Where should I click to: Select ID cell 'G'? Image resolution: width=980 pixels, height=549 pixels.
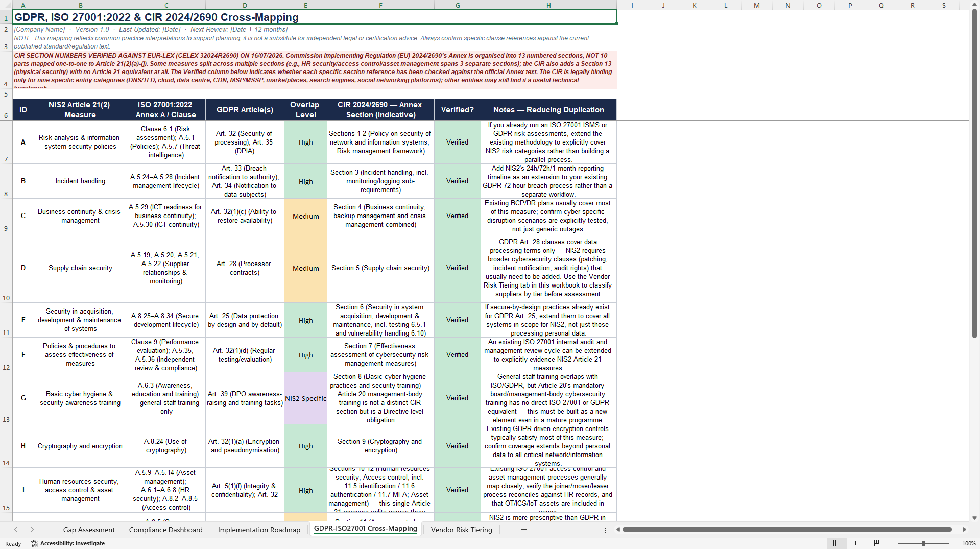(23, 398)
